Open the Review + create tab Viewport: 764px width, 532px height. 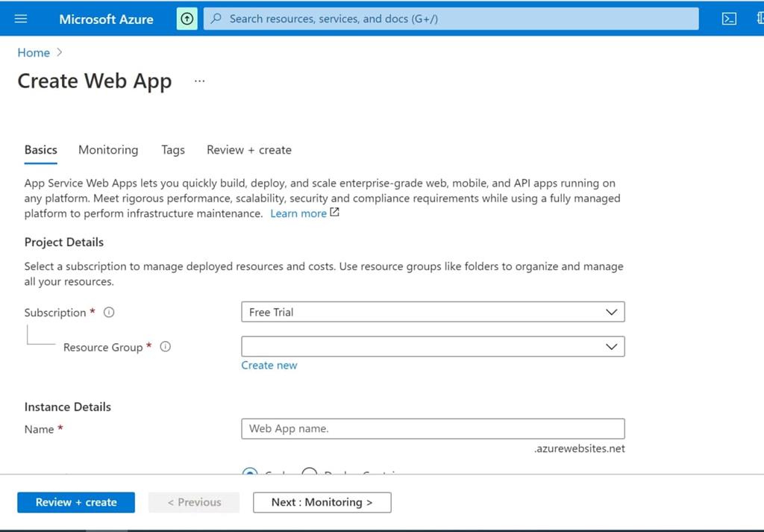tap(249, 150)
